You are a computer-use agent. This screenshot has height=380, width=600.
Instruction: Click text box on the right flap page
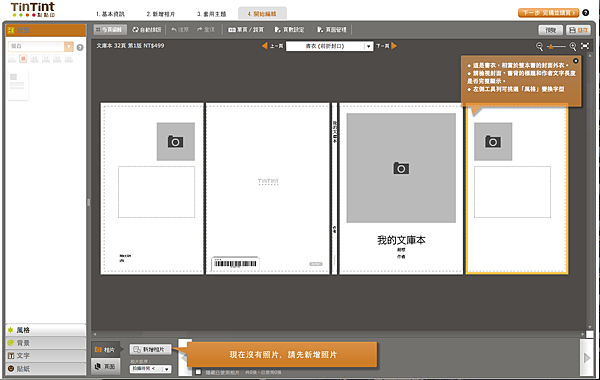[512, 192]
